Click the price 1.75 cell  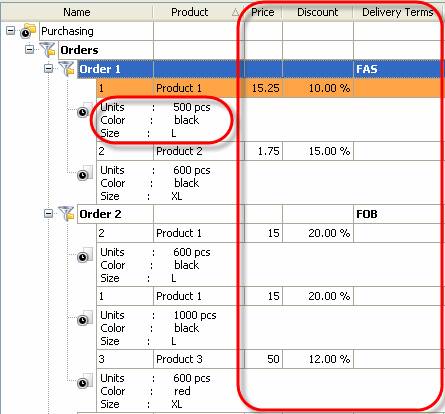click(x=263, y=151)
